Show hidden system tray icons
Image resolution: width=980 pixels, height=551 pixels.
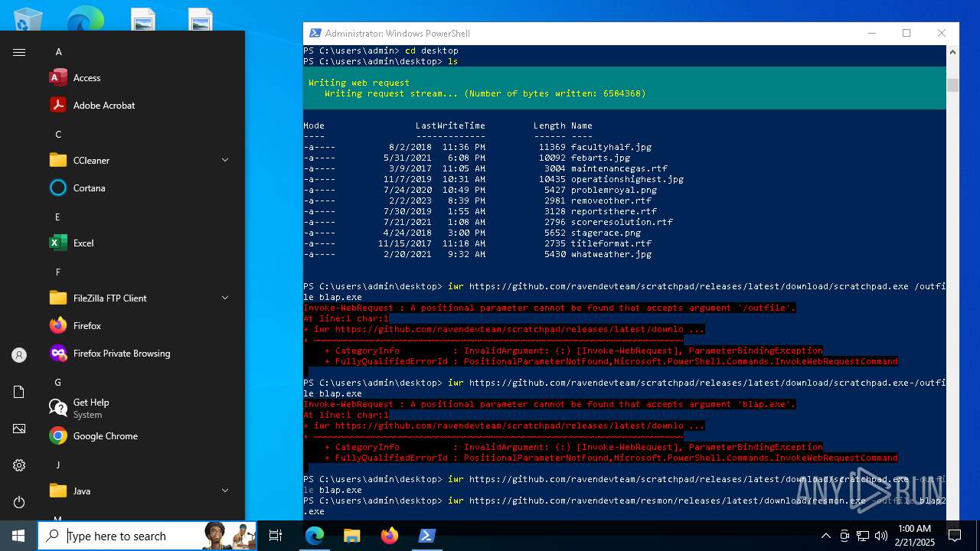[x=825, y=536]
